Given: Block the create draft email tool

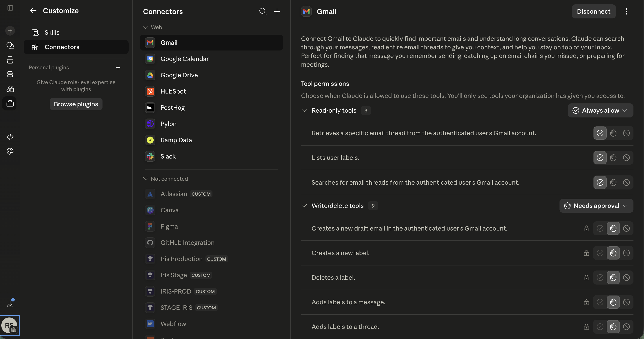Looking at the screenshot, I should pos(626,229).
